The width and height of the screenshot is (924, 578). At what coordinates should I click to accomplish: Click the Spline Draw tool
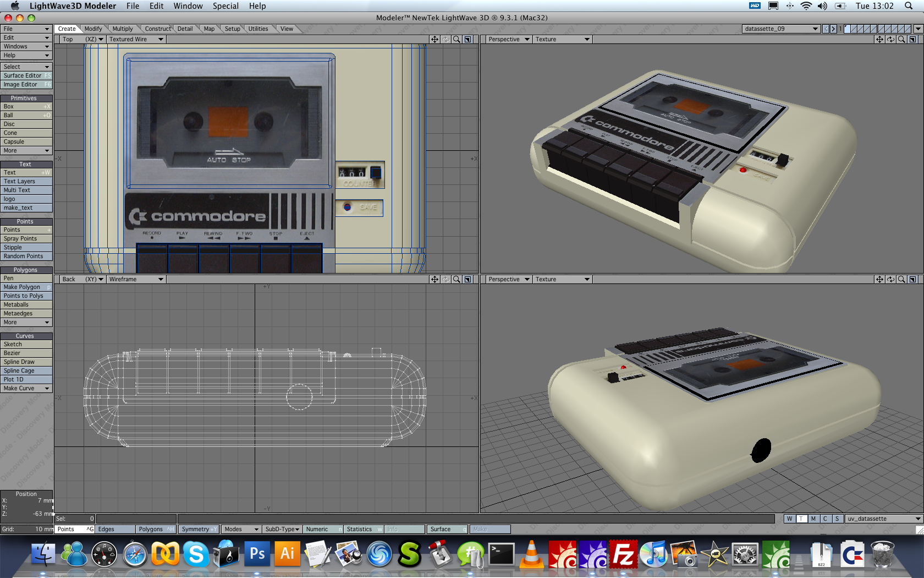26,362
